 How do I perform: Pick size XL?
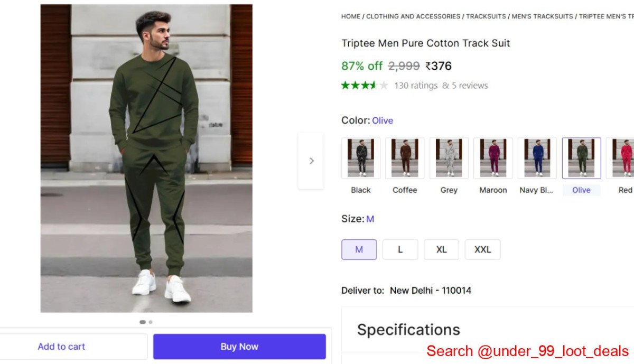(441, 249)
